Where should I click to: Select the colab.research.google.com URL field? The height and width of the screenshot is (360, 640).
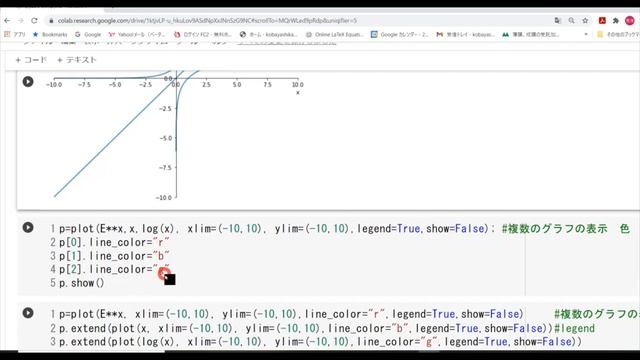pos(207,20)
